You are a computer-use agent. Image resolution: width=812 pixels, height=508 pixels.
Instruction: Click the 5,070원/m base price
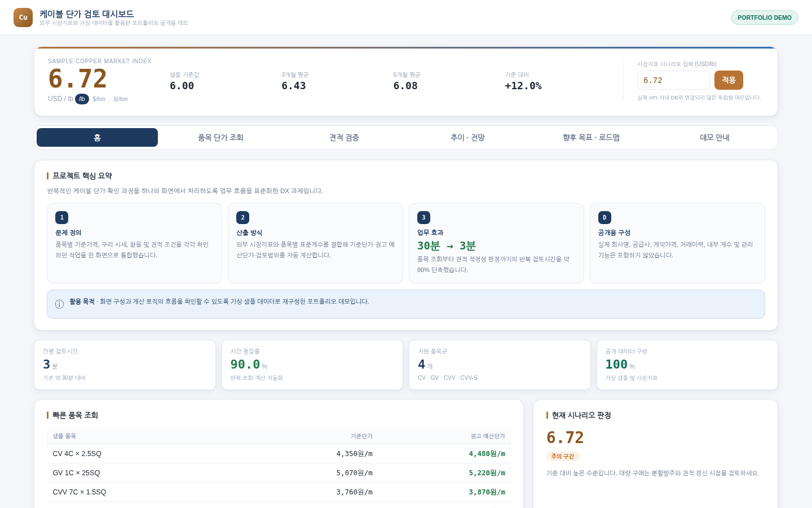[x=355, y=473]
